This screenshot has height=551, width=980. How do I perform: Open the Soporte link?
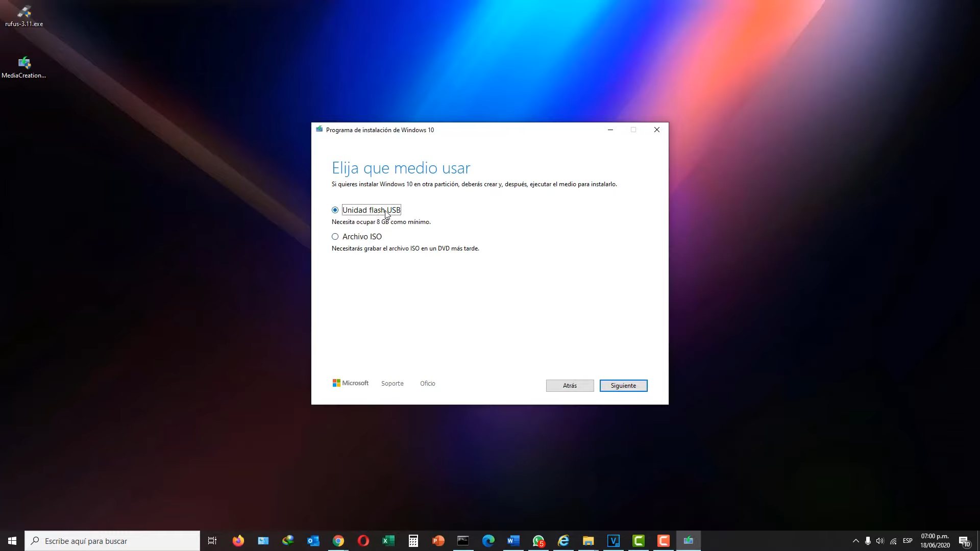392,383
